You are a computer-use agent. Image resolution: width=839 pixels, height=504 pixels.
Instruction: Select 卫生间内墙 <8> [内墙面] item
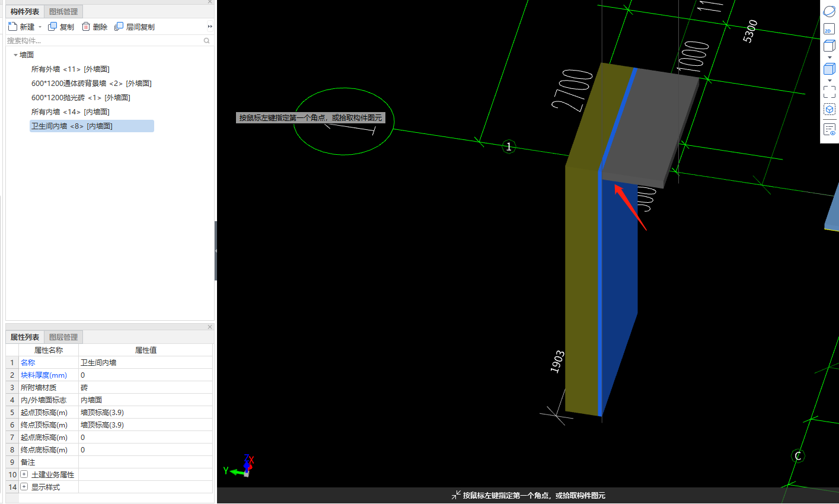92,126
